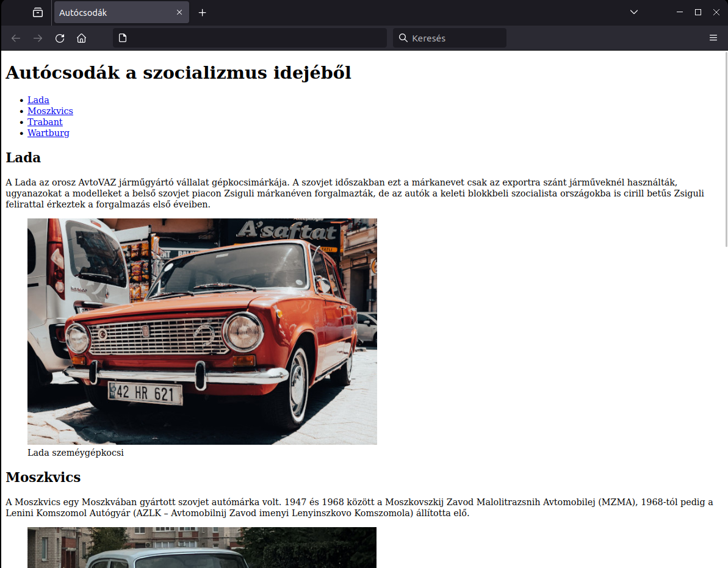Click the paragraph starting A Moszkvics egy
The width and height of the screenshot is (728, 568).
tap(359, 507)
